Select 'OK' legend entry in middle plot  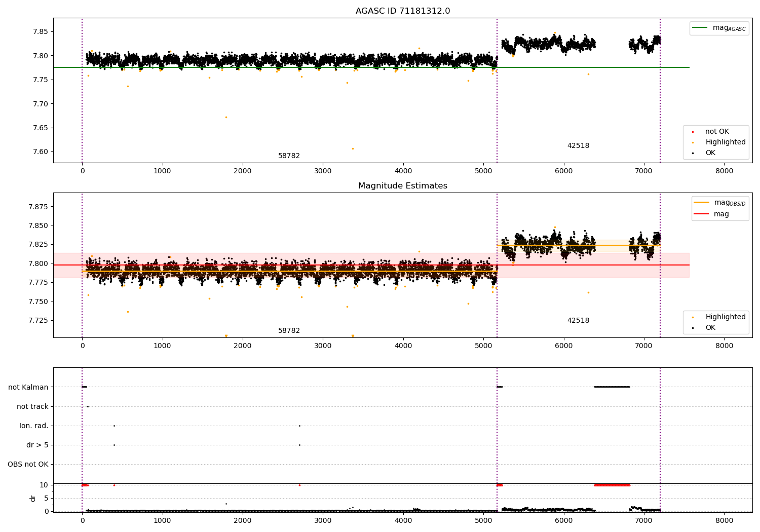pyautogui.click(x=705, y=328)
